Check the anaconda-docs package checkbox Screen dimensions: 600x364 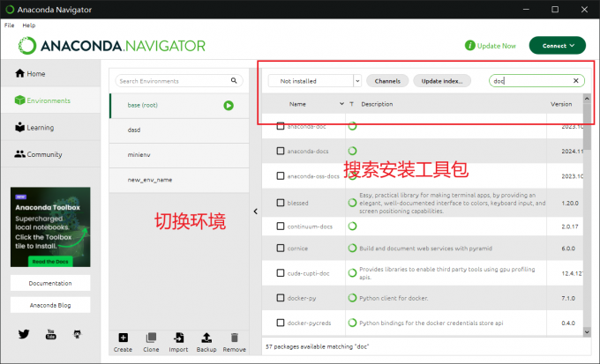coord(281,151)
